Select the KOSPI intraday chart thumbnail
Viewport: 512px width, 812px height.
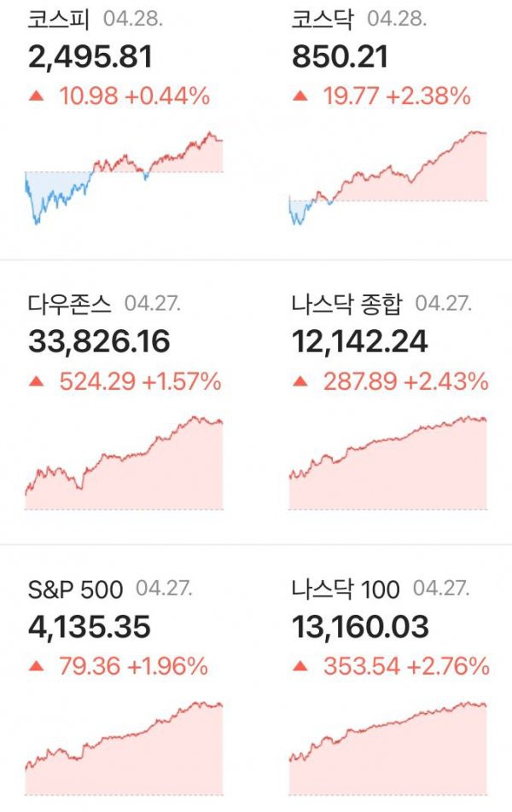pos(124,177)
